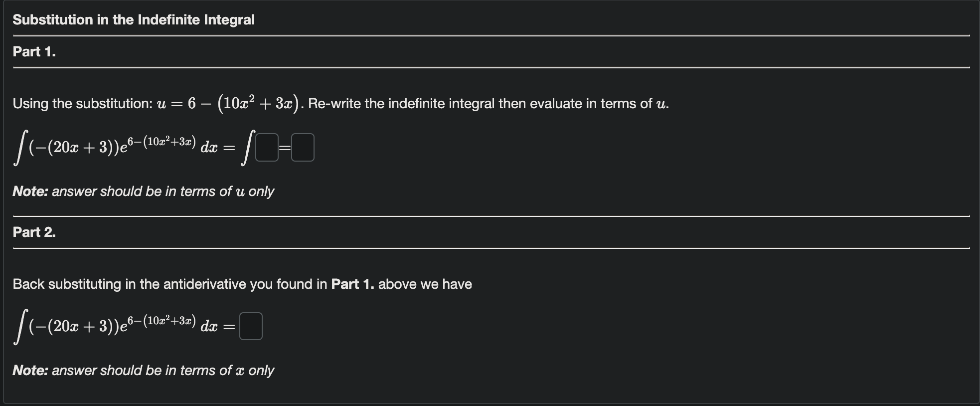Click the answer box in Part 2
The width and height of the screenshot is (980, 406).
(x=251, y=327)
